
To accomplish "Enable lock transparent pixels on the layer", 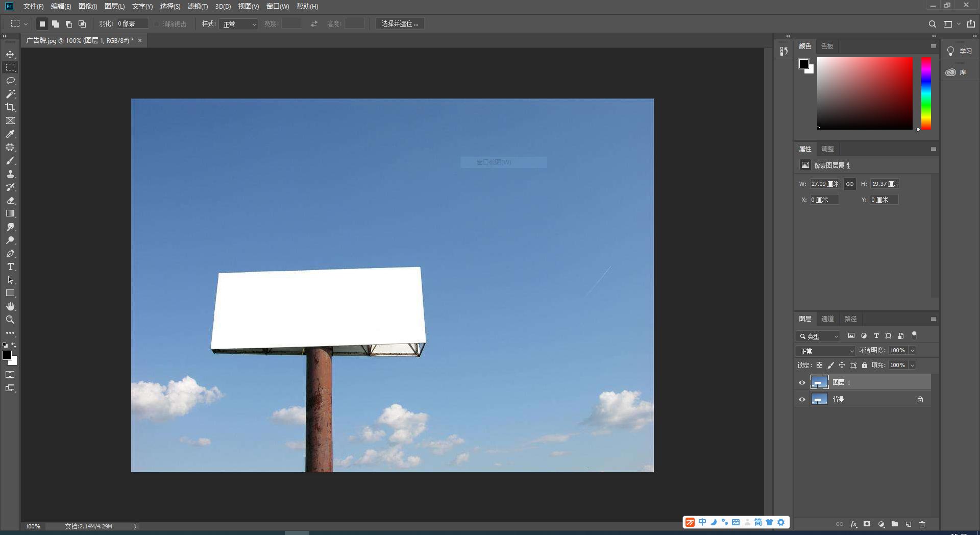I will 819,365.
